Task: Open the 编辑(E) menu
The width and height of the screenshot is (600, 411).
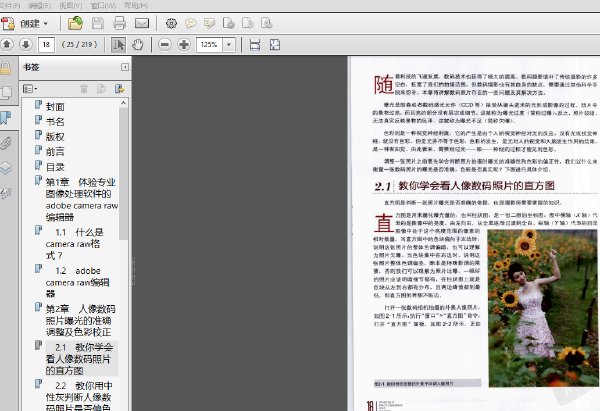Action: point(39,5)
